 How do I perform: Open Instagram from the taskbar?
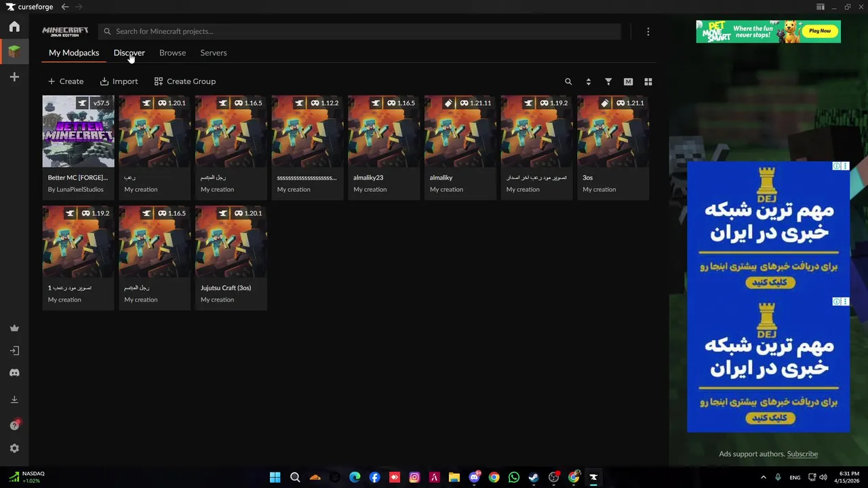pyautogui.click(x=414, y=477)
